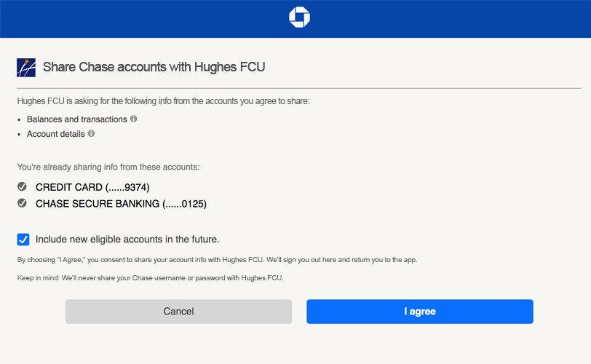Screen dimensions: 591x364
Task: Select the 'Balances and transactions' list item
Action: pos(77,119)
